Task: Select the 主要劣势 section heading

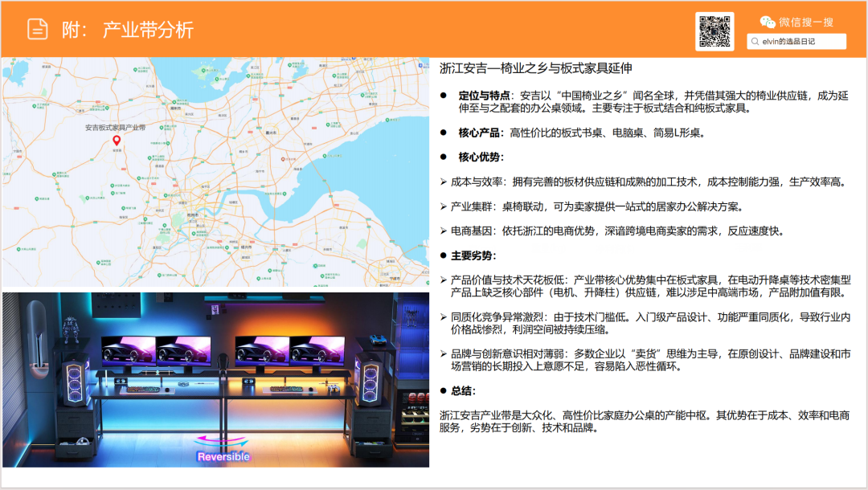Action: [473, 255]
